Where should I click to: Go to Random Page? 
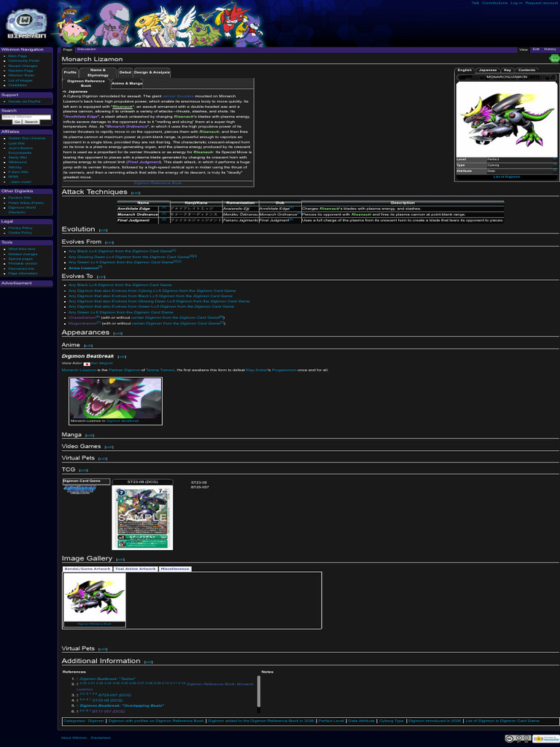pyautogui.click(x=20, y=71)
